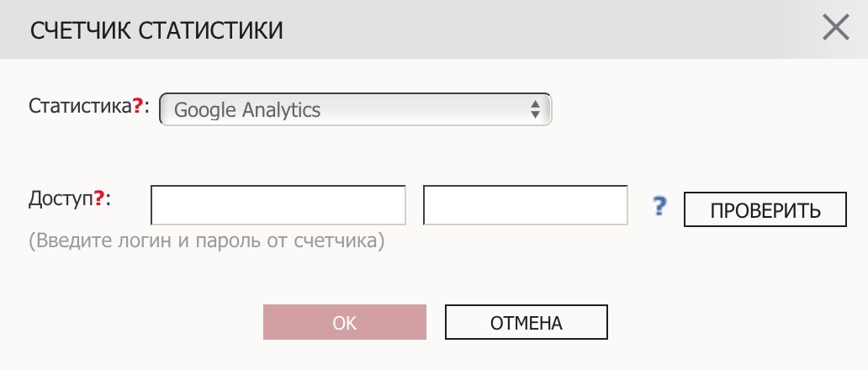
Task: Click the Доступ field label
Action: 61,198
